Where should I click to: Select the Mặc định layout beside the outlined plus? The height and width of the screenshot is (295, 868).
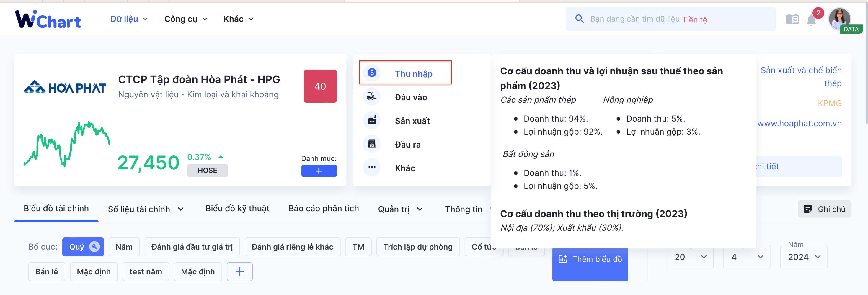click(198, 271)
